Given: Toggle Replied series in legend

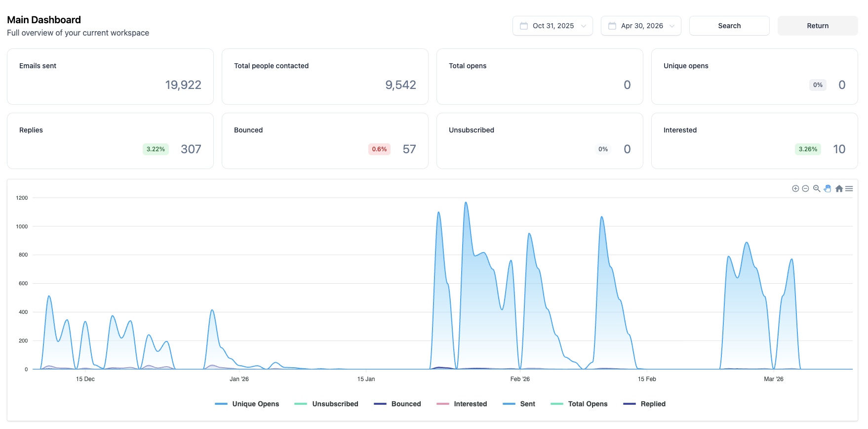Looking at the screenshot, I should pos(644,404).
